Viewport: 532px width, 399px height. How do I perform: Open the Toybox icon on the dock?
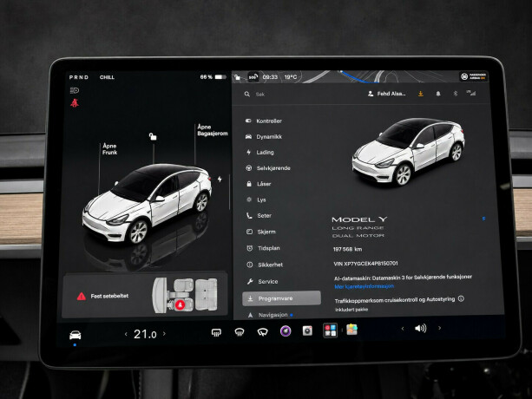coord(351,329)
